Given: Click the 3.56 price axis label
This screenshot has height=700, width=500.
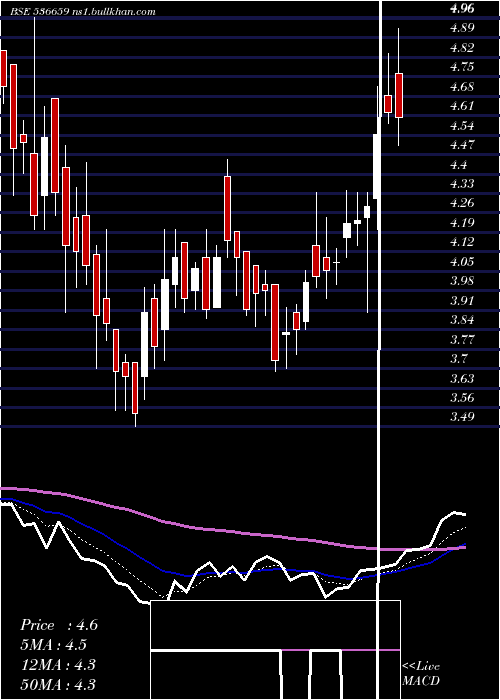Looking at the screenshot, I should pos(462,398).
